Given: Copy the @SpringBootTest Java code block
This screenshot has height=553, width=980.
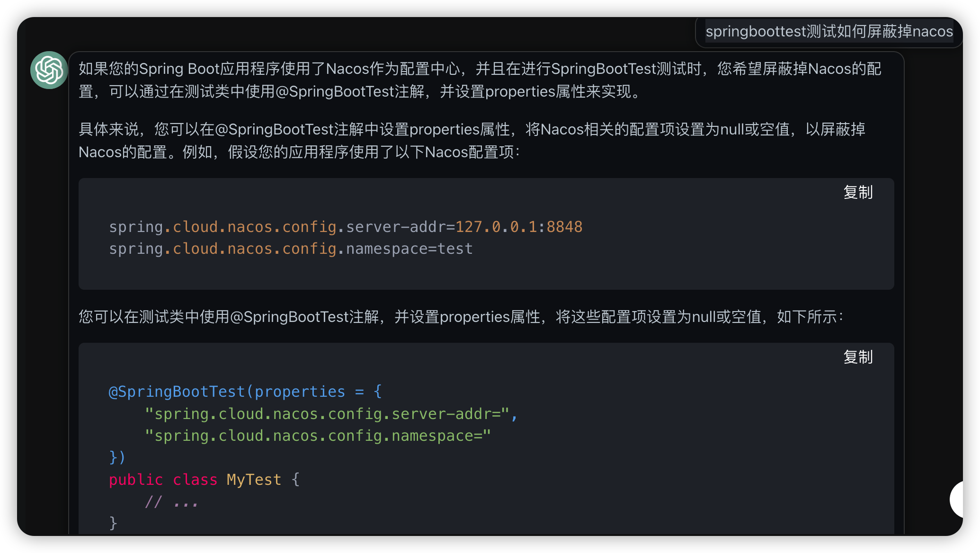Looking at the screenshot, I should (x=857, y=357).
